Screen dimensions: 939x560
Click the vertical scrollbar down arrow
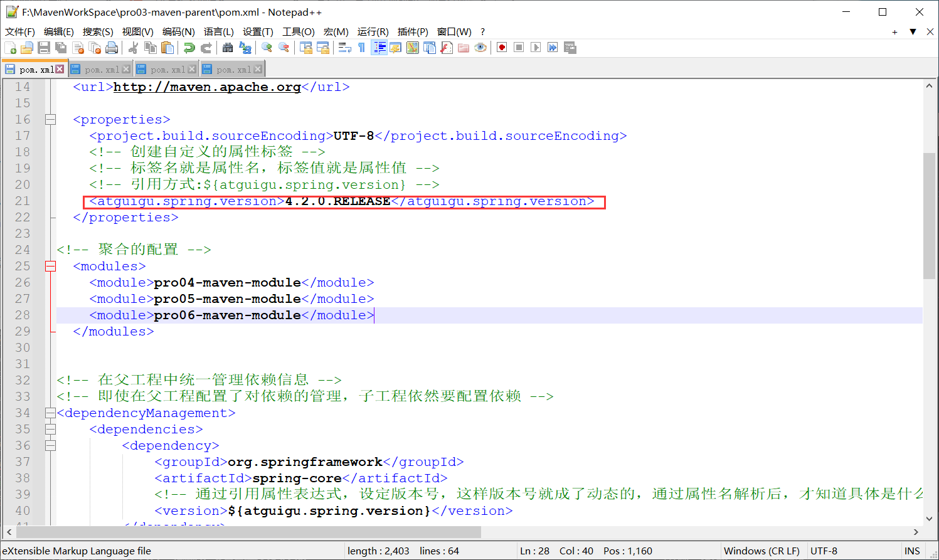[x=929, y=519]
